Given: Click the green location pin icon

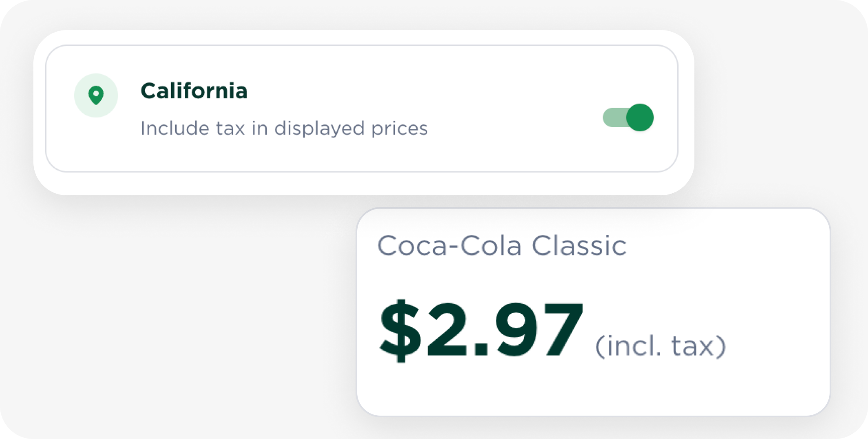Looking at the screenshot, I should click(x=96, y=95).
